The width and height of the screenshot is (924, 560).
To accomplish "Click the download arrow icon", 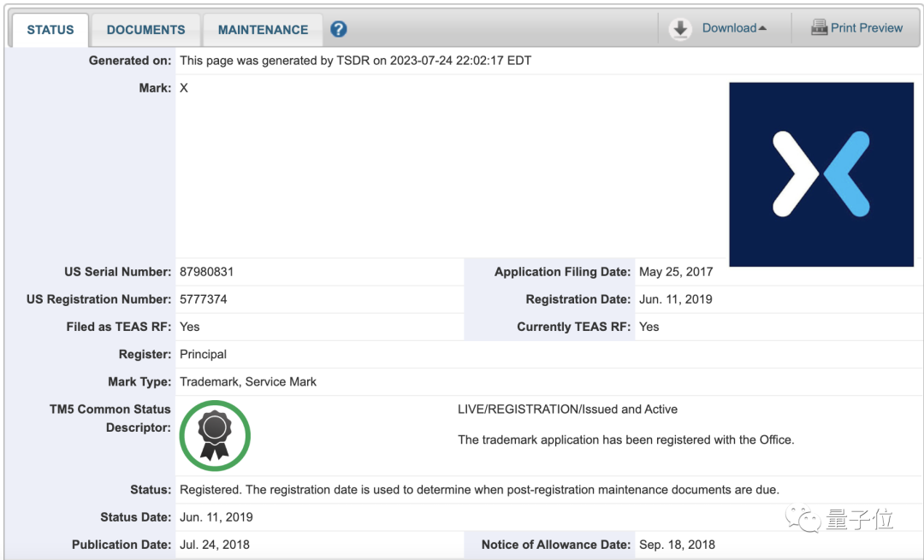I will [x=680, y=29].
